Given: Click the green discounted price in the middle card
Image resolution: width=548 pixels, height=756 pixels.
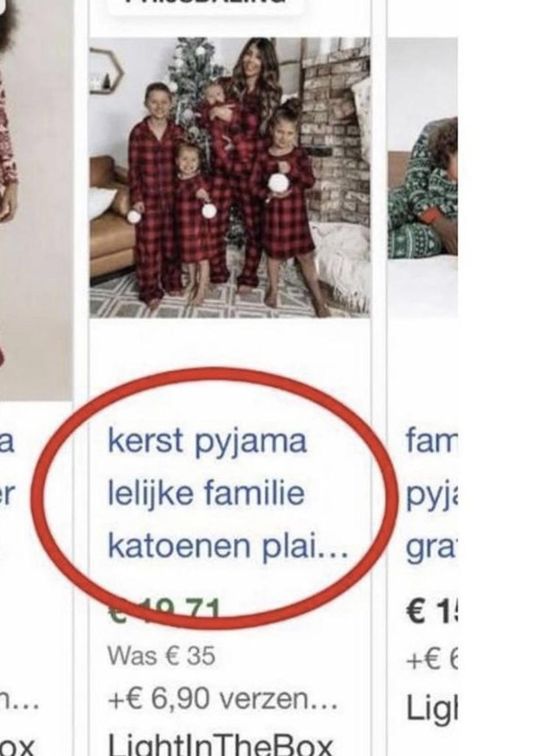Looking at the screenshot, I should coord(165,610).
